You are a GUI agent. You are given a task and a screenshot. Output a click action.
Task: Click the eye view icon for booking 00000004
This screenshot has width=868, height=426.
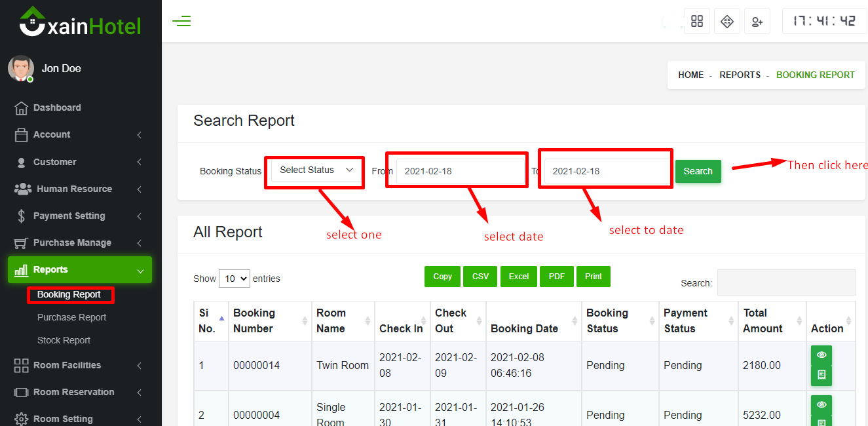821,405
